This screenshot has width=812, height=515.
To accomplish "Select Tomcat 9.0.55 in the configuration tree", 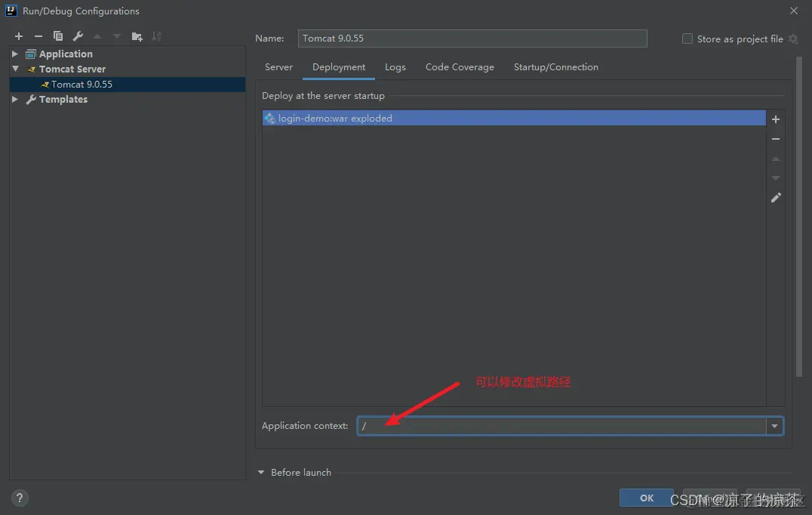I will point(128,84).
